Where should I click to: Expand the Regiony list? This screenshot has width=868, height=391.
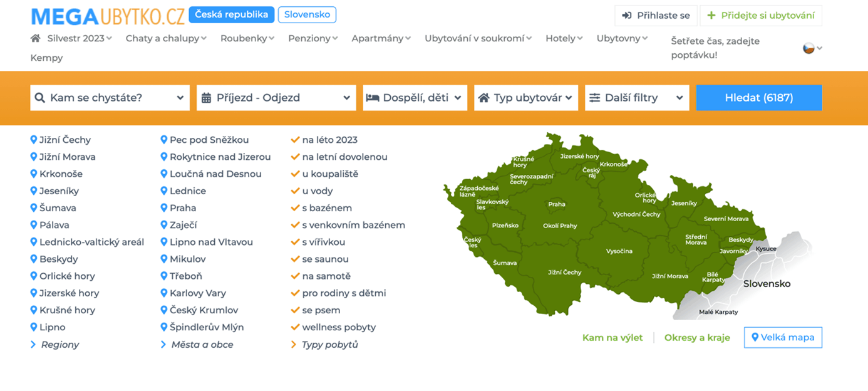59,345
